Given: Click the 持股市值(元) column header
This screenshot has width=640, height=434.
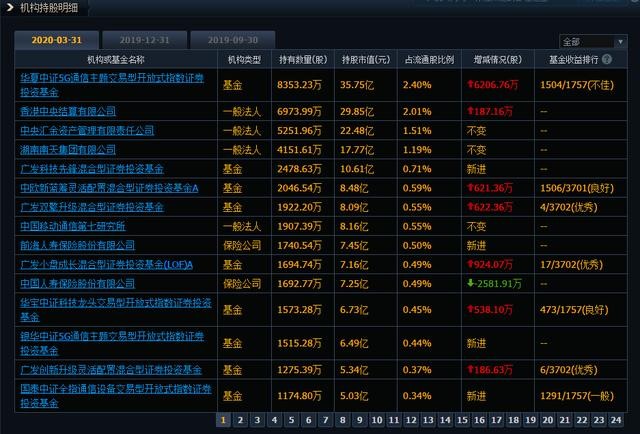Looking at the screenshot, I should click(366, 60).
